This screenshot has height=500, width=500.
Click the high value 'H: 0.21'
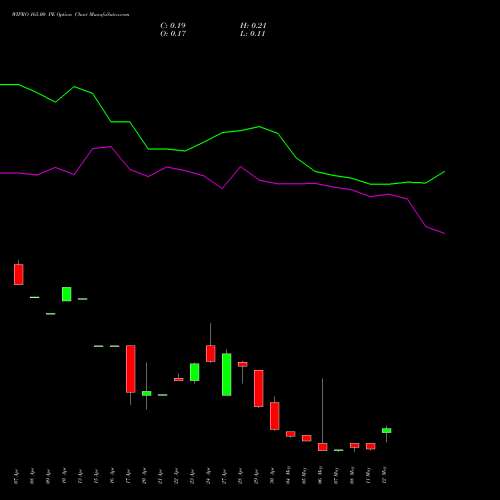click(x=253, y=26)
